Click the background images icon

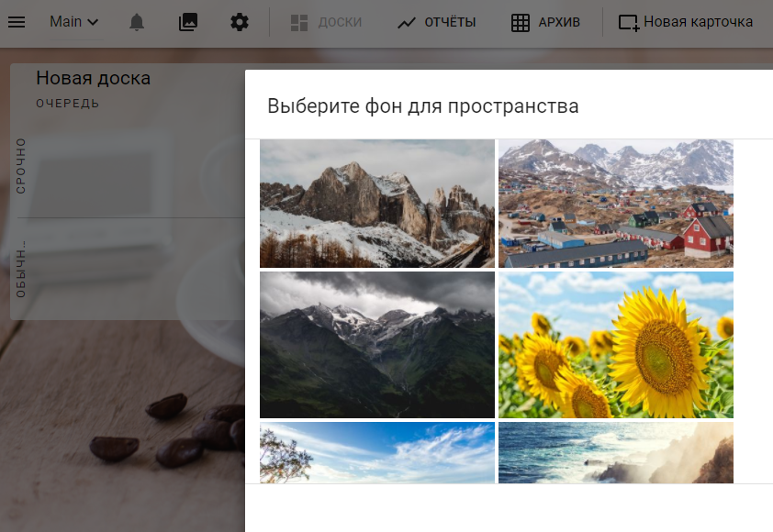point(188,22)
